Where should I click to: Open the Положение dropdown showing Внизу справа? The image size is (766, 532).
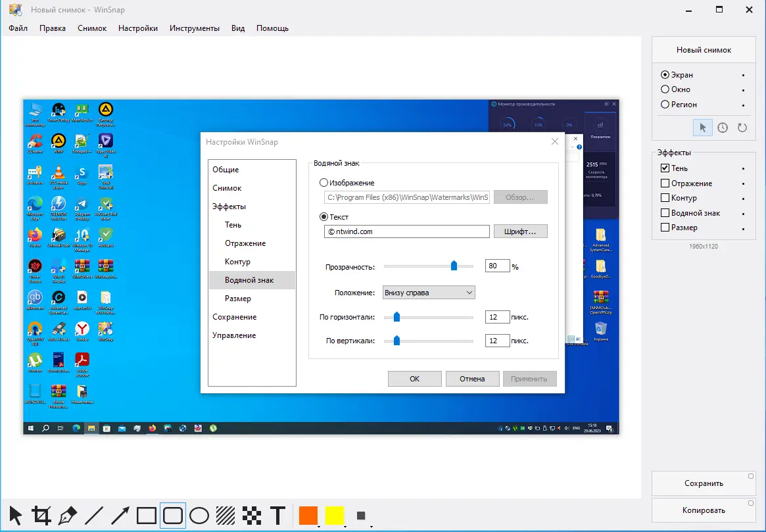coord(429,293)
